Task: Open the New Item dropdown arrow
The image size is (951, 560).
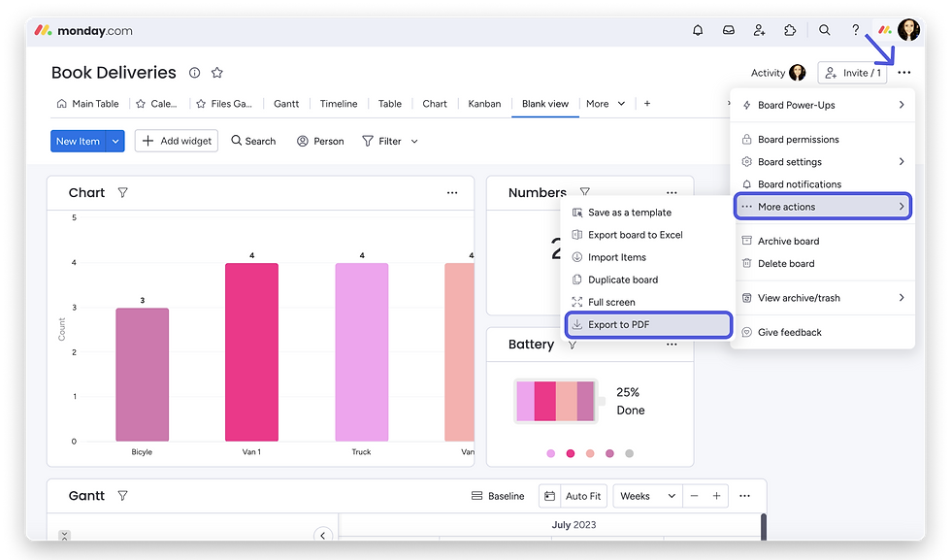Action: [x=115, y=142]
